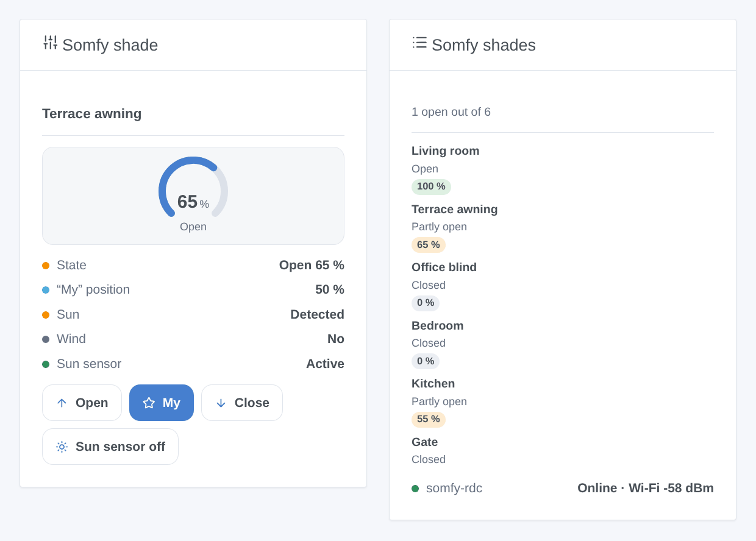Click the "1 open out of 6" summary

(x=451, y=112)
